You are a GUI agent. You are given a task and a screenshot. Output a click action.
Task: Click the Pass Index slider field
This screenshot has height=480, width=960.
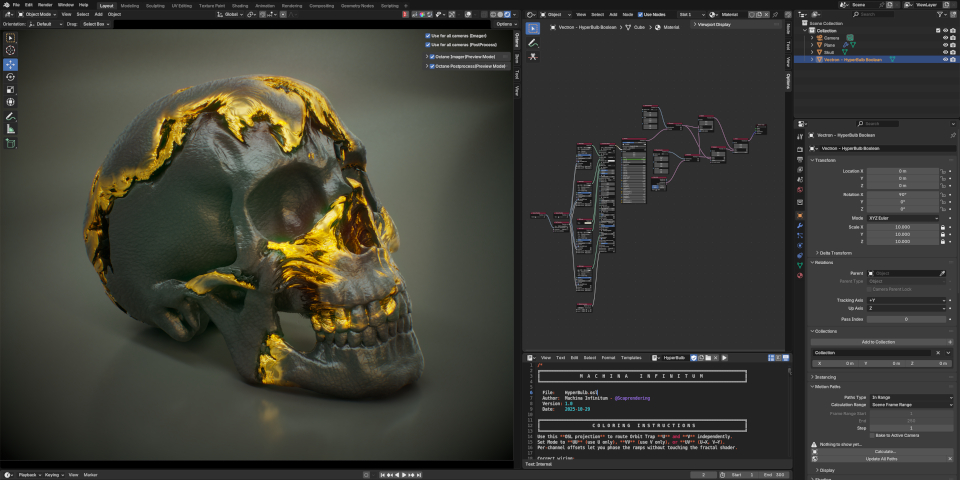pos(905,319)
